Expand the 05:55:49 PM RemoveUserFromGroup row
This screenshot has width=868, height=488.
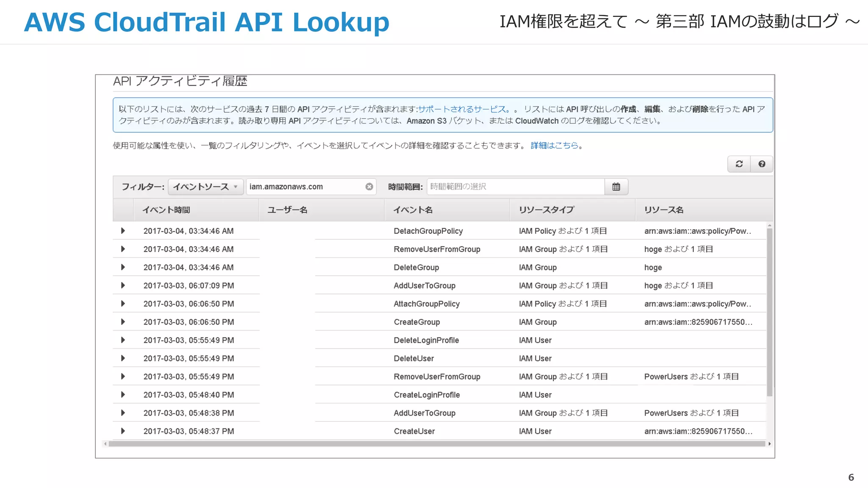coord(123,377)
